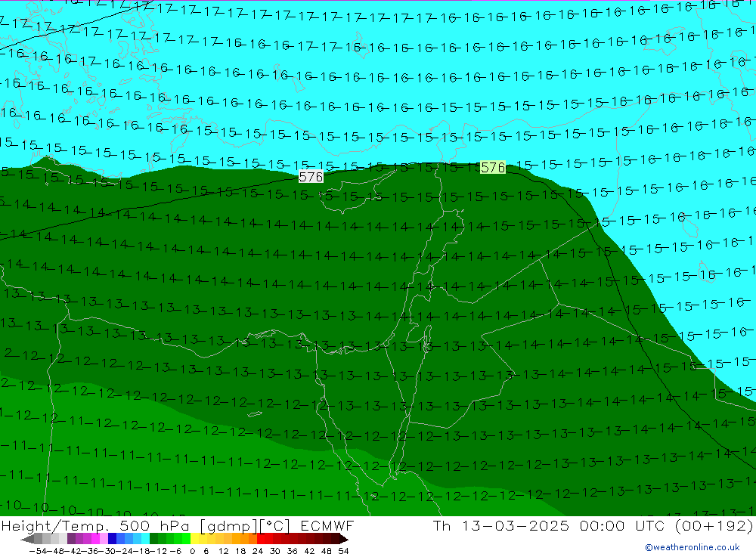Click the '54' legend value
The width and height of the screenshot is (756, 554).
[343, 551]
